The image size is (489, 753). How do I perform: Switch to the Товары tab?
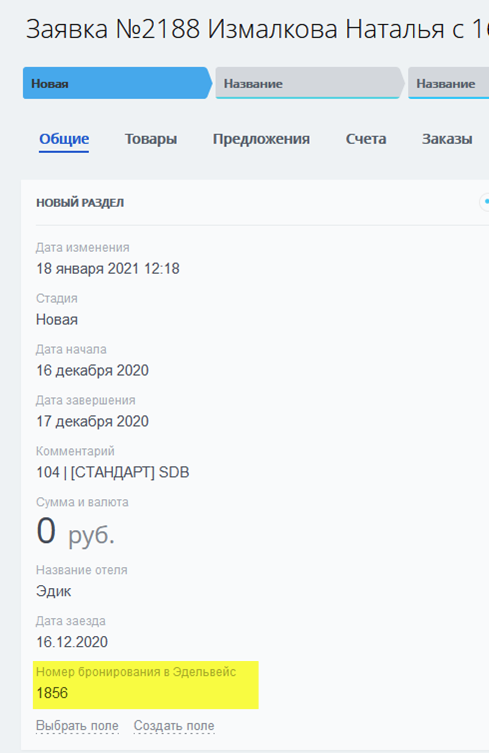pyautogui.click(x=151, y=139)
